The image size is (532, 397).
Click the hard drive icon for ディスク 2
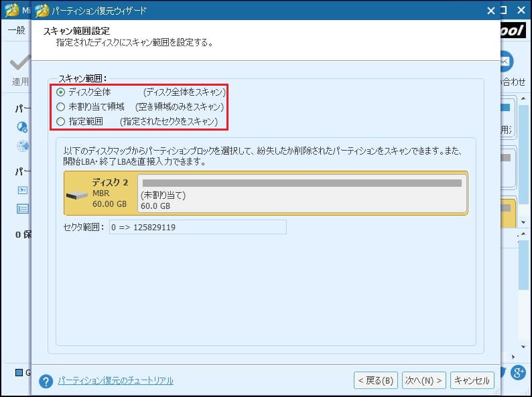pos(77,195)
